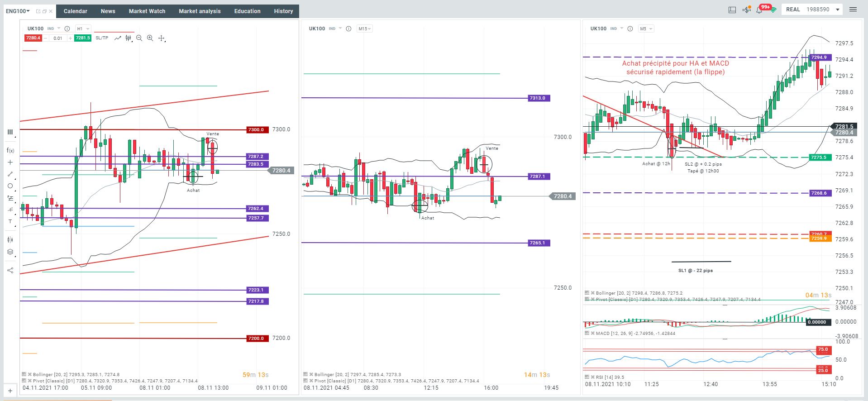Show instrument info on the M5 chart
Viewport: 868px width, 401px height.
[x=630, y=29]
